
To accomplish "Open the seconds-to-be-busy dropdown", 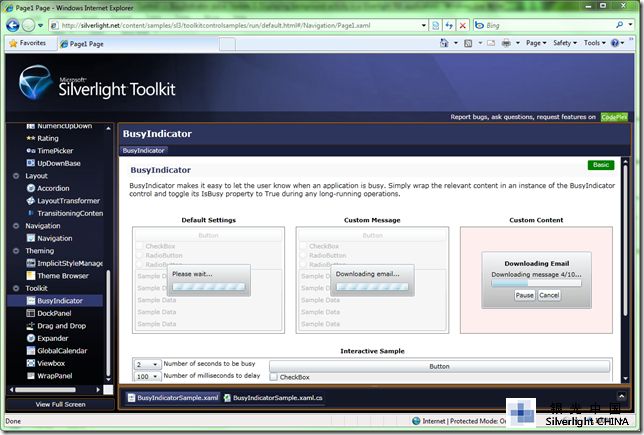I will pyautogui.click(x=147, y=364).
